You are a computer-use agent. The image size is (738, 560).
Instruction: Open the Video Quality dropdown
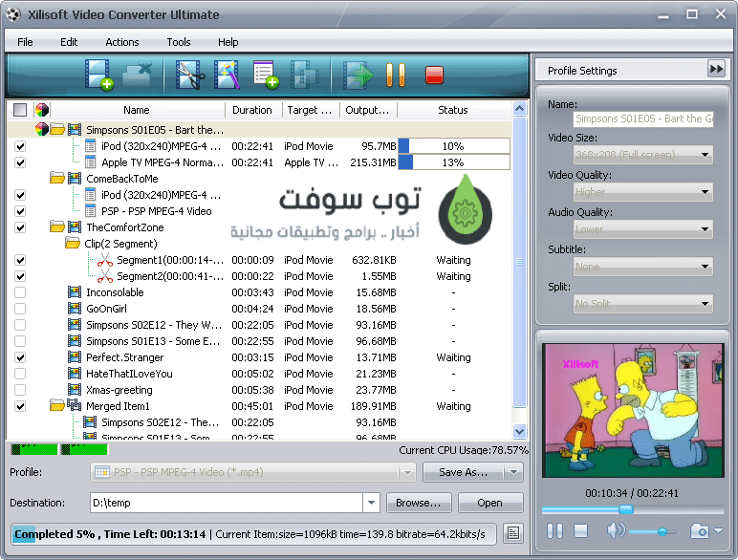pyautogui.click(x=643, y=192)
